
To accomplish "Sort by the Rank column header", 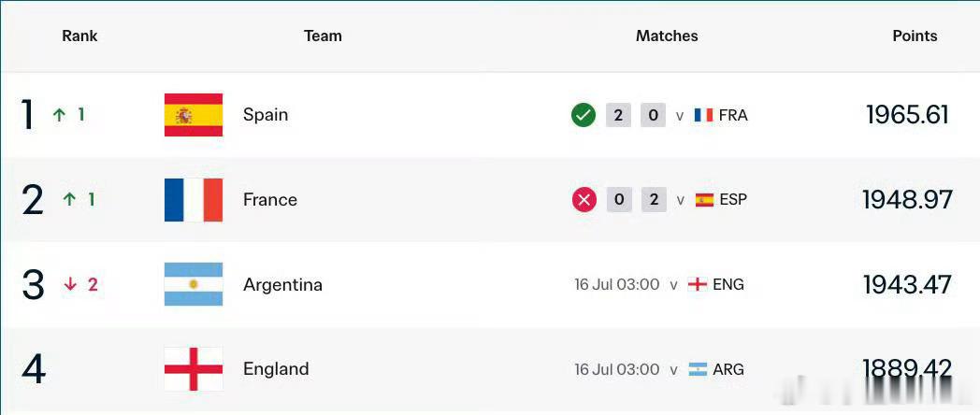I will click(x=79, y=36).
